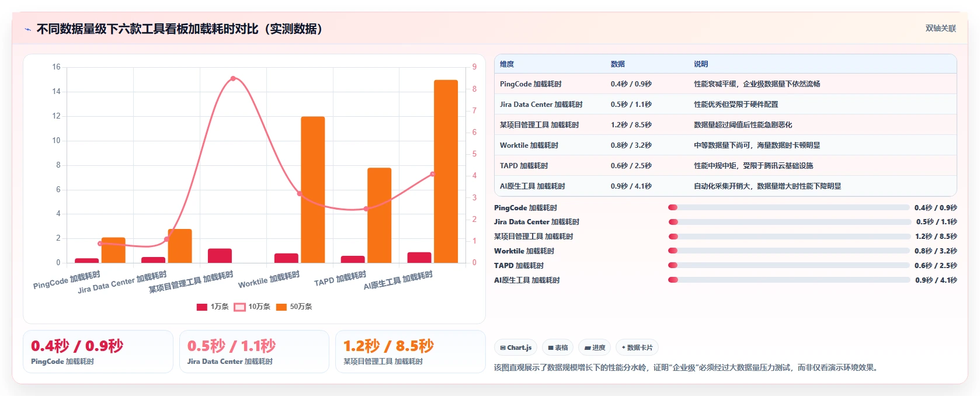Toggle the 1万条 legend item
980x396 pixels.
click(213, 307)
